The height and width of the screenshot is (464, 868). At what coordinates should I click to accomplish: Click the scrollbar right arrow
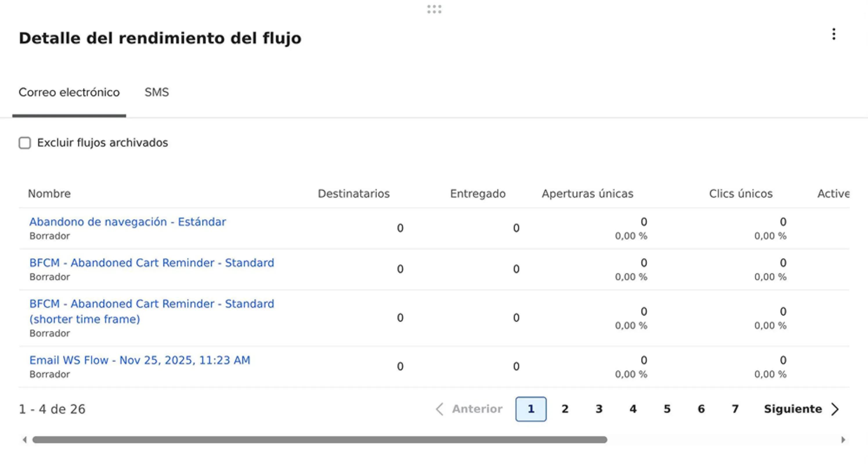[843, 440]
